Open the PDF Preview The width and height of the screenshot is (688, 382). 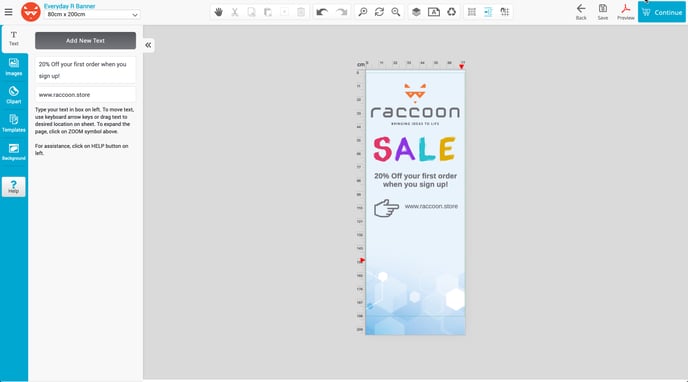click(626, 12)
